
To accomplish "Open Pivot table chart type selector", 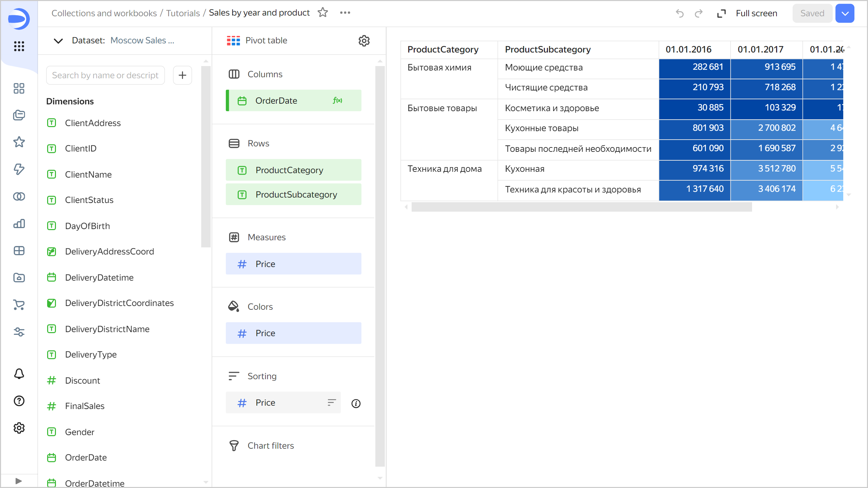I will 266,41.
